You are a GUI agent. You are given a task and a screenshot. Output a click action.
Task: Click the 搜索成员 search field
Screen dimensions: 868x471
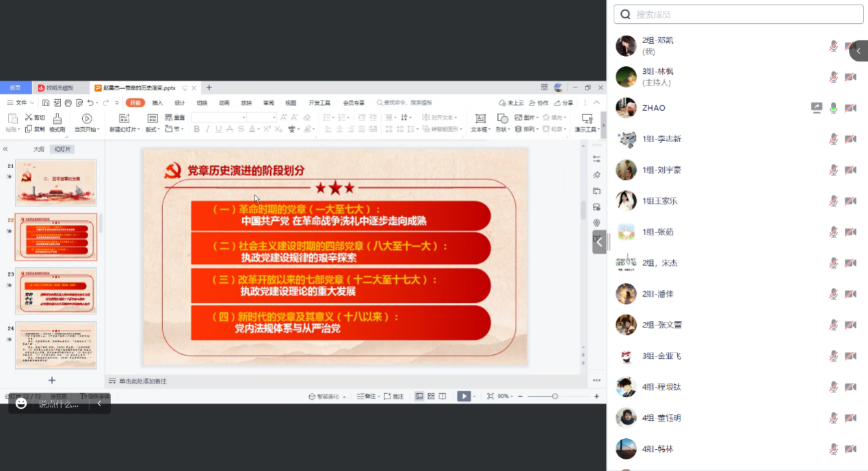click(x=739, y=14)
